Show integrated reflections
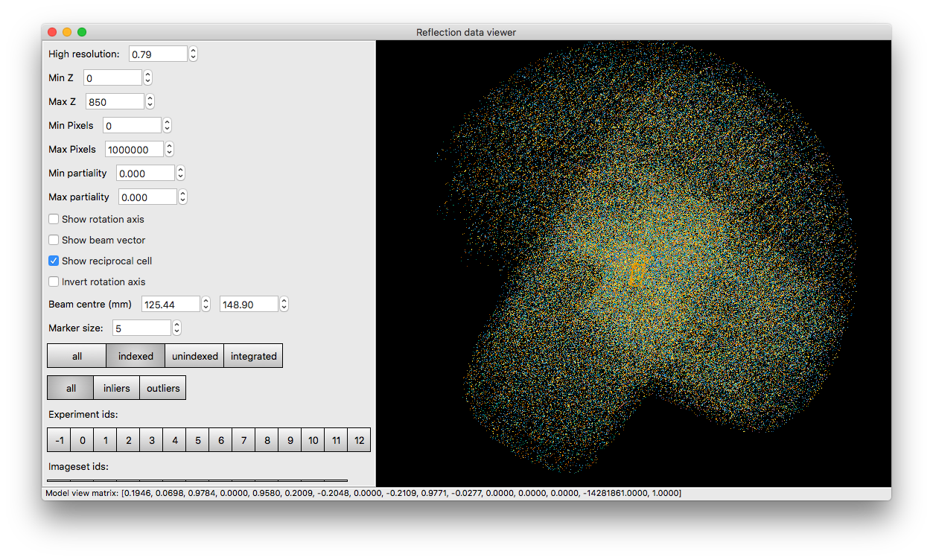933x560 pixels. tap(253, 356)
